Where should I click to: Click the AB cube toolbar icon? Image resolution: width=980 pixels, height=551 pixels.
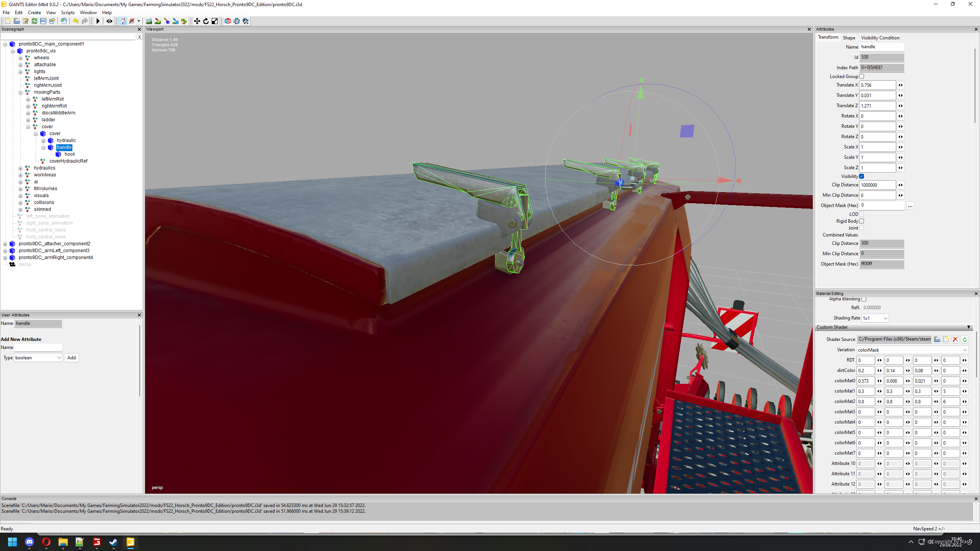(x=228, y=21)
